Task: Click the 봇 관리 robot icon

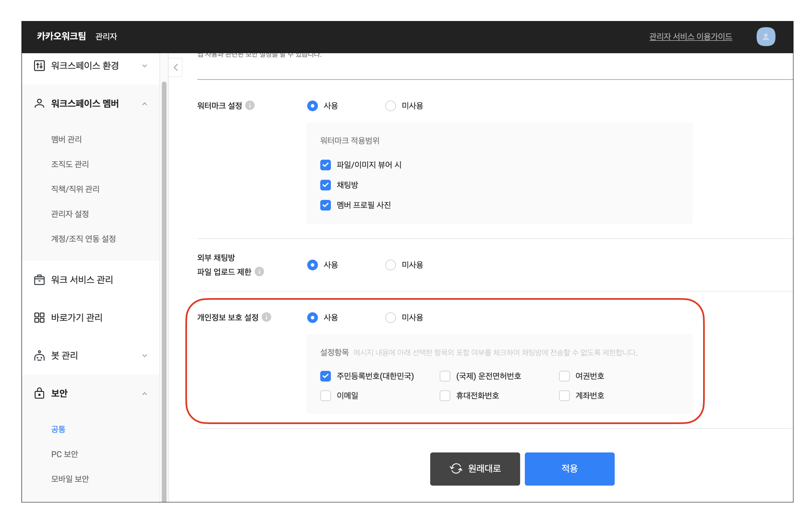Action: tap(39, 355)
